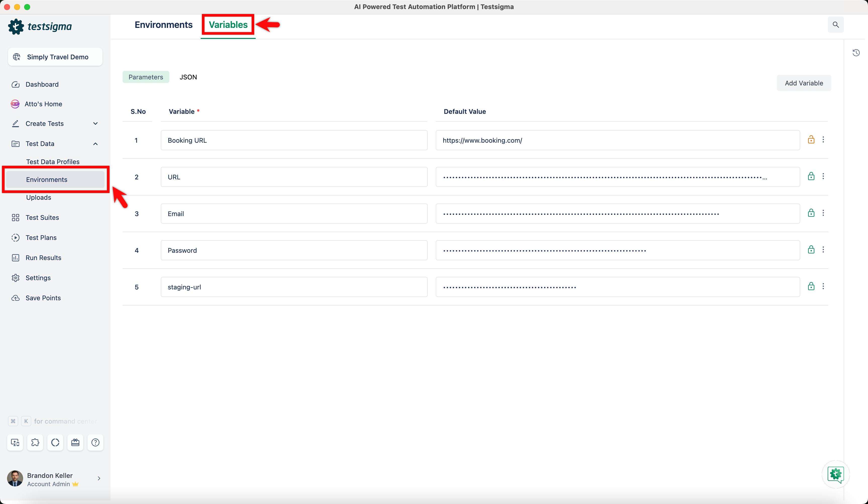Toggle the green lock on Email row

811,213
